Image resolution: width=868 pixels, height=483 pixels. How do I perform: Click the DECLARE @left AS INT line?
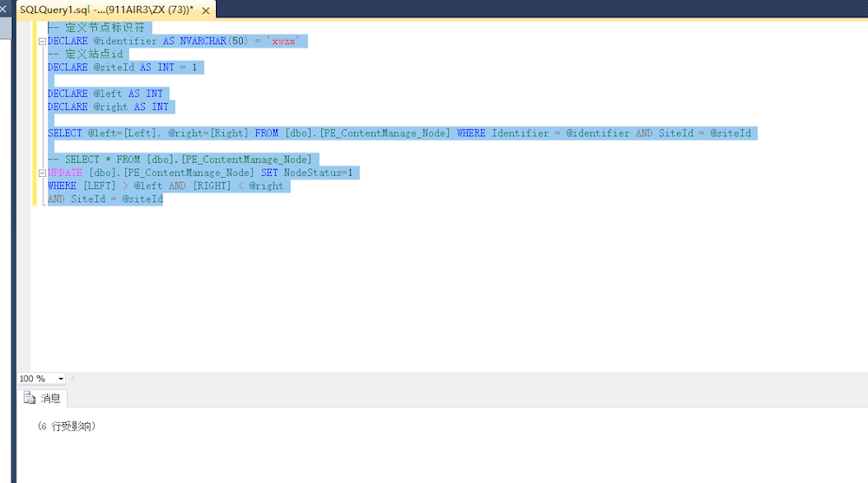click(x=105, y=94)
